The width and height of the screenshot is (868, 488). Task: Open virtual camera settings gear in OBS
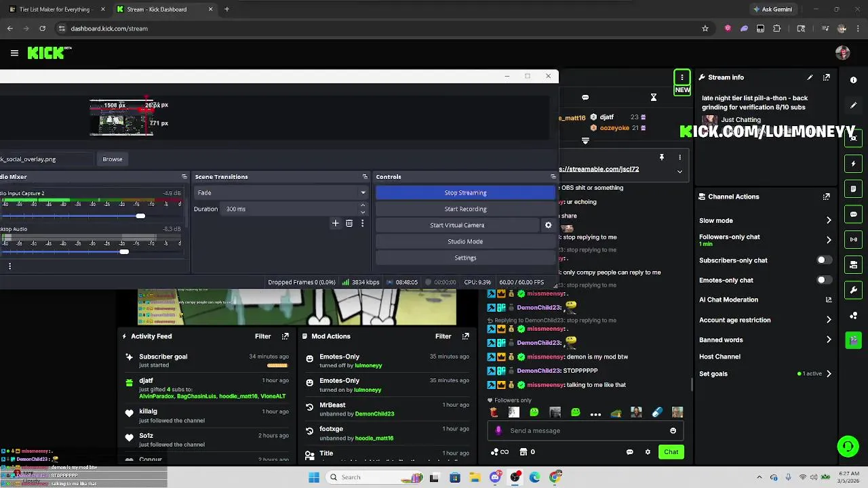tap(549, 225)
